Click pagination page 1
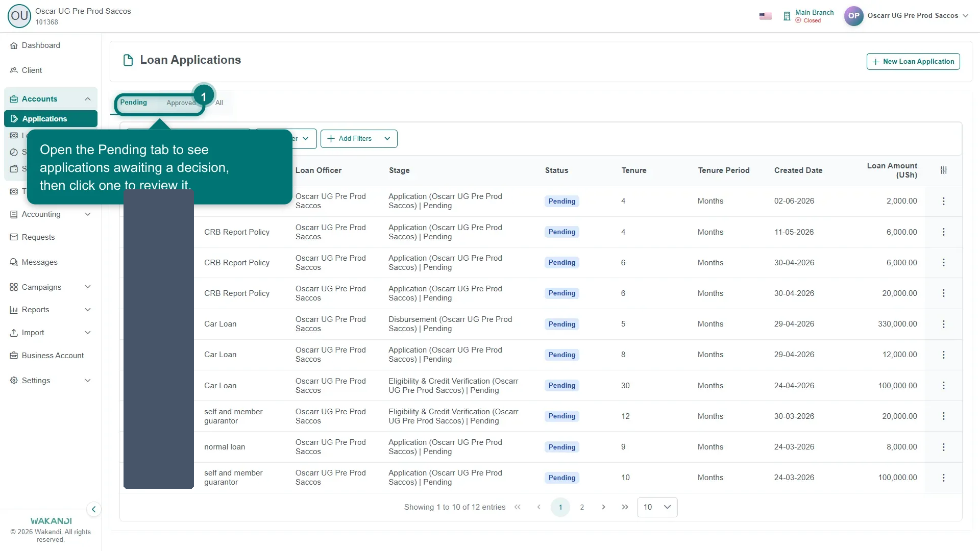Viewport: 980px width, 551px height. [x=560, y=507]
